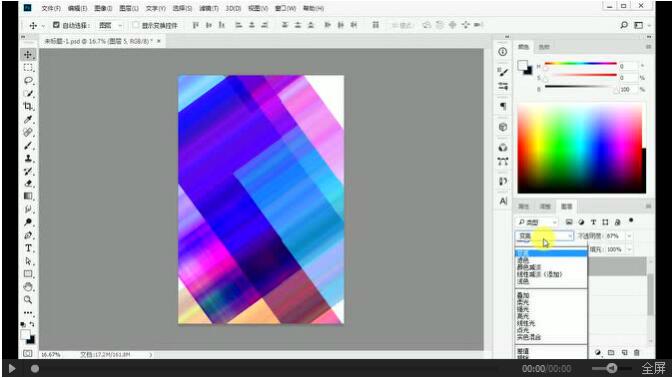The image size is (672, 378).
Task: Toggle shape layer filter icon
Action: click(605, 222)
